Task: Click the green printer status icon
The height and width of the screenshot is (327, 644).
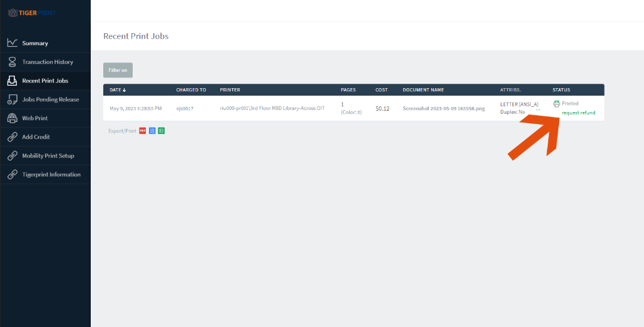Action: (556, 104)
